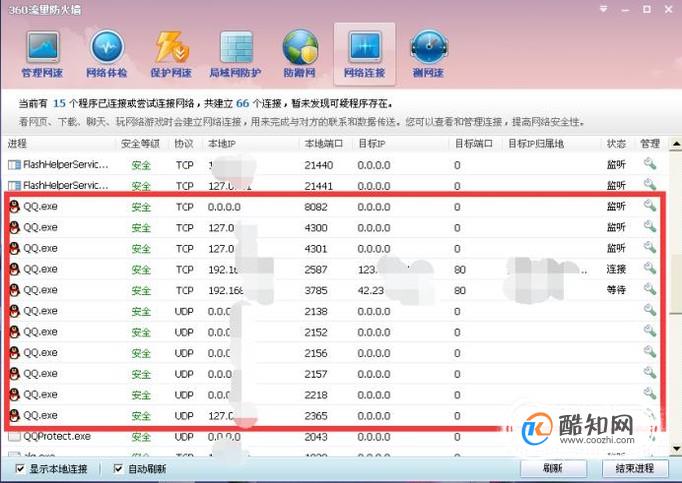Click manage icon for QQ.exe port 4300
Image resolution: width=682 pixels, height=483 pixels.
(650, 226)
